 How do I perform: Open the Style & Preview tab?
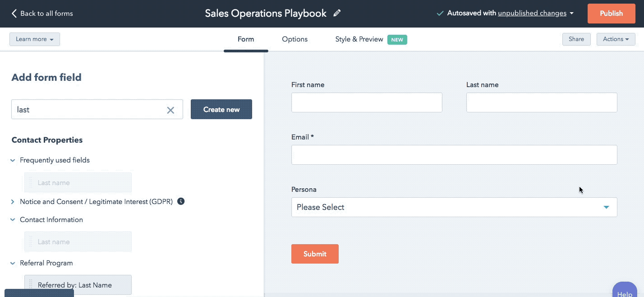[359, 39]
